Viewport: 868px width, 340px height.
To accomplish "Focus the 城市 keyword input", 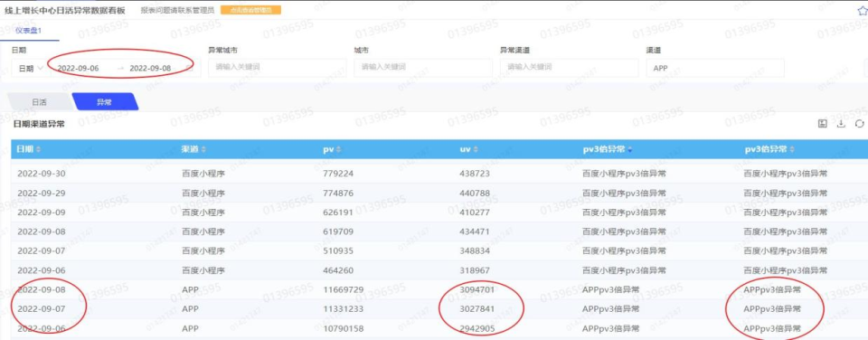I will [423, 68].
